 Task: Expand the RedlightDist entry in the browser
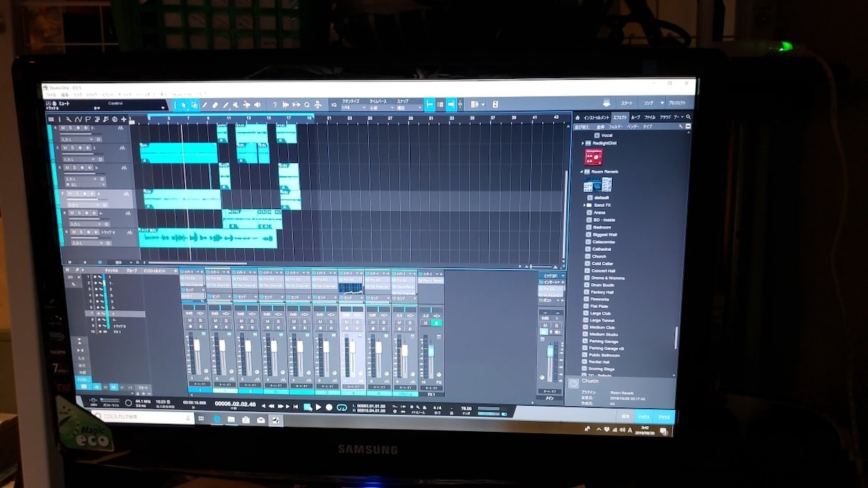coord(583,143)
